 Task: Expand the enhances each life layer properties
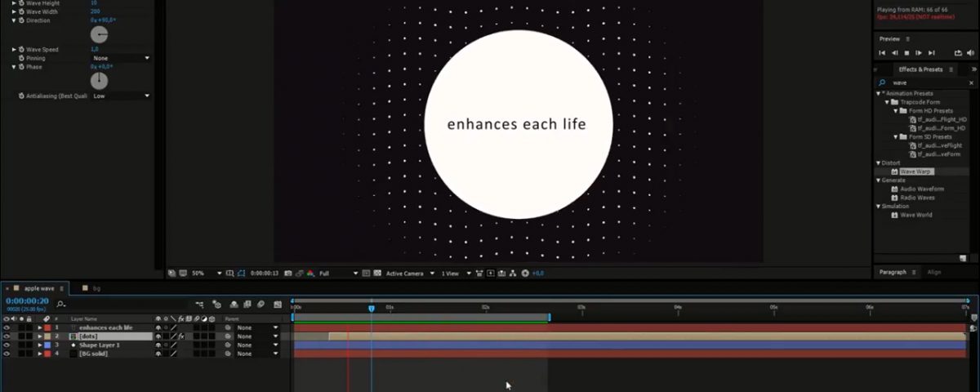tap(40, 327)
